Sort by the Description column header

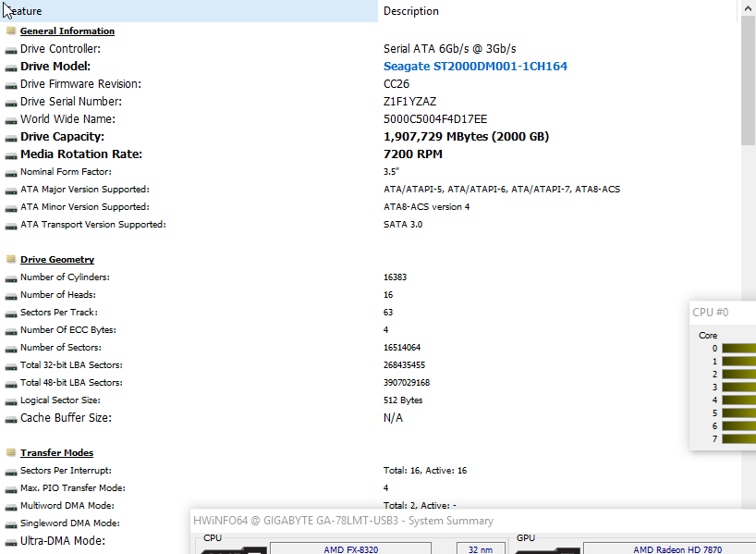point(558,10)
